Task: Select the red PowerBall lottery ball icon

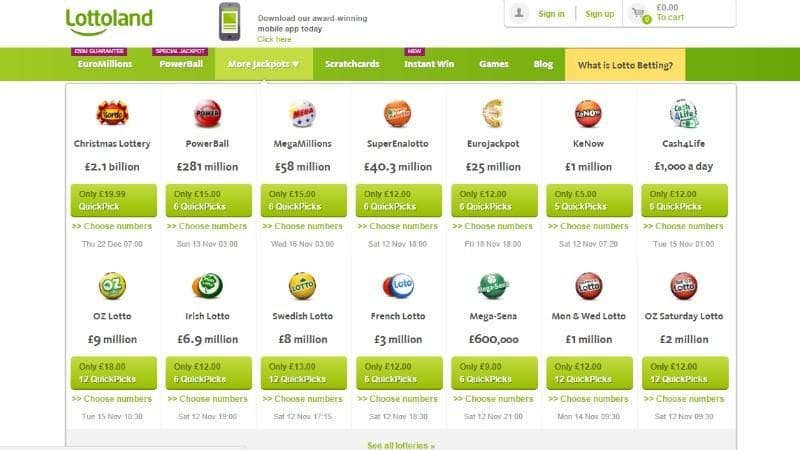Action: [208, 113]
